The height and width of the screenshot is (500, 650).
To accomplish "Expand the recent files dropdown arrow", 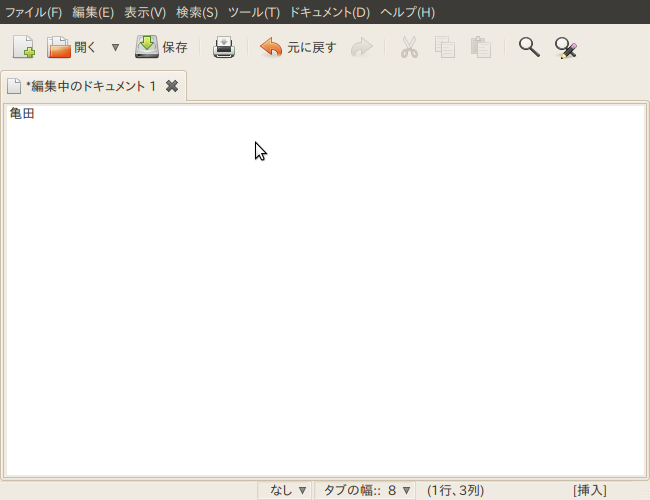I will pos(115,47).
